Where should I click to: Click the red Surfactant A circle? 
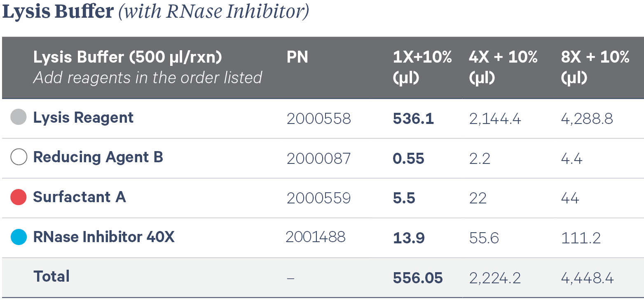click(x=19, y=197)
